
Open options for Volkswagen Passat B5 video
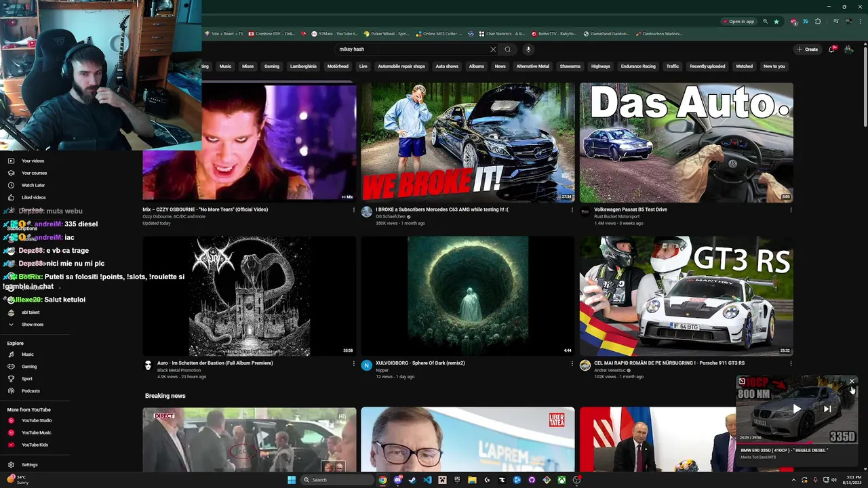click(790, 210)
